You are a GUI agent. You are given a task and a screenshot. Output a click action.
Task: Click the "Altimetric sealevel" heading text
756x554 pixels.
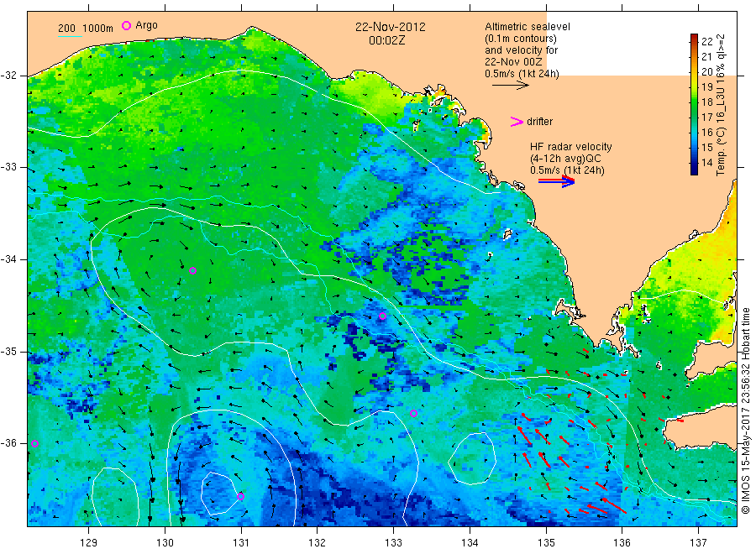[528, 27]
